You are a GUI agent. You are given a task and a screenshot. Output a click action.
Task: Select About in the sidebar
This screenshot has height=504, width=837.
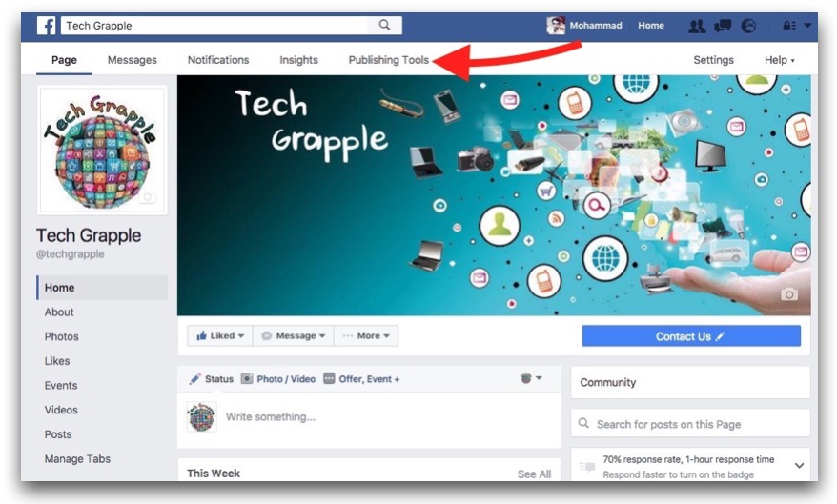click(59, 312)
